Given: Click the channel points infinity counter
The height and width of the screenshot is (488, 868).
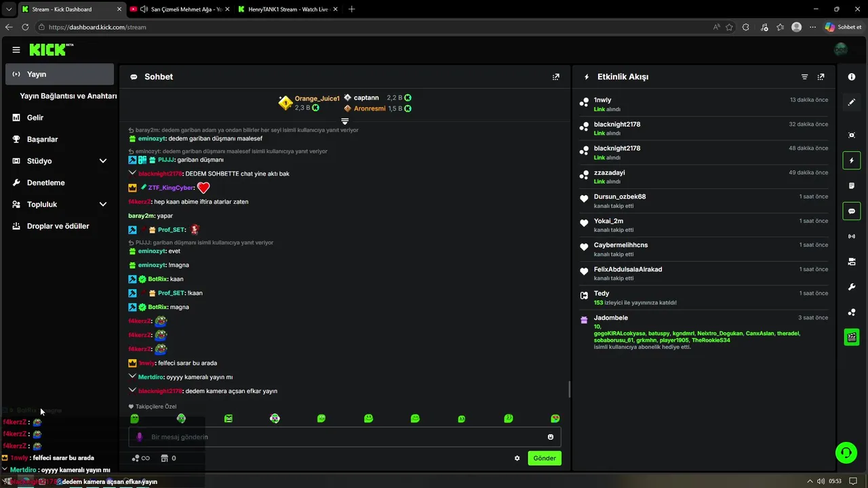Looking at the screenshot, I should click(140, 458).
